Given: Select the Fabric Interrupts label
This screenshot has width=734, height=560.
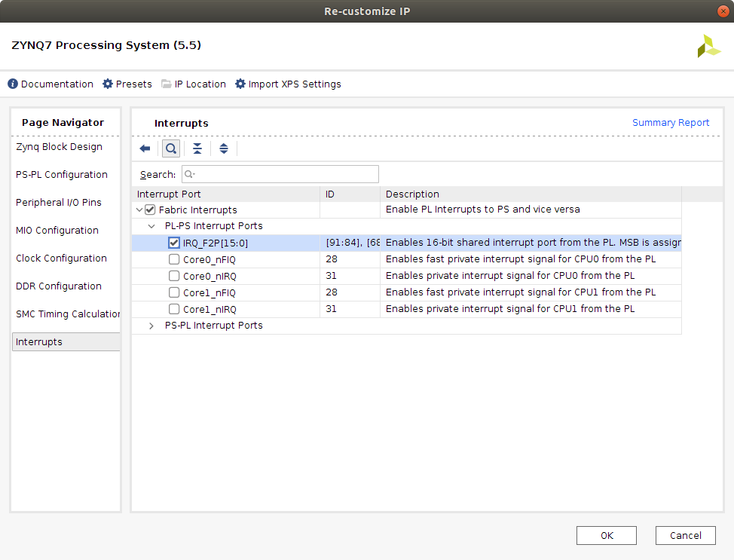Looking at the screenshot, I should 198,210.
